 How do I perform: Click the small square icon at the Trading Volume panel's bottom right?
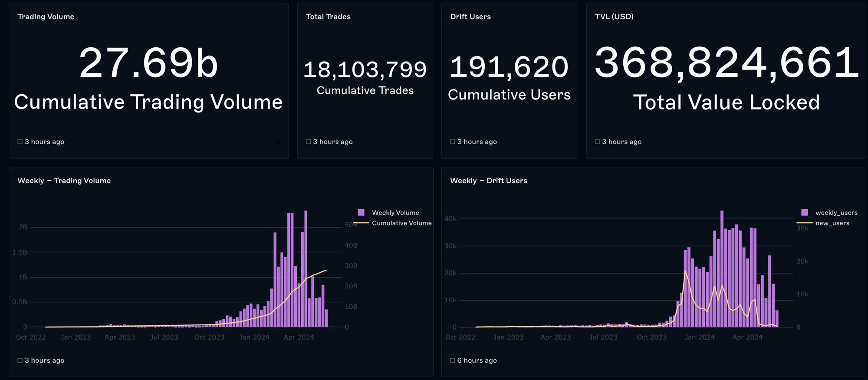click(277, 142)
